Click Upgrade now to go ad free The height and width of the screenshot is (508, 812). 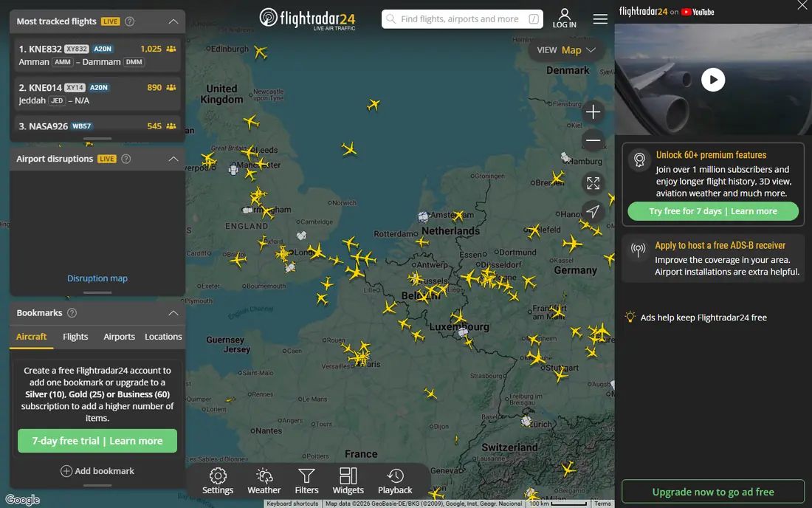tap(713, 492)
